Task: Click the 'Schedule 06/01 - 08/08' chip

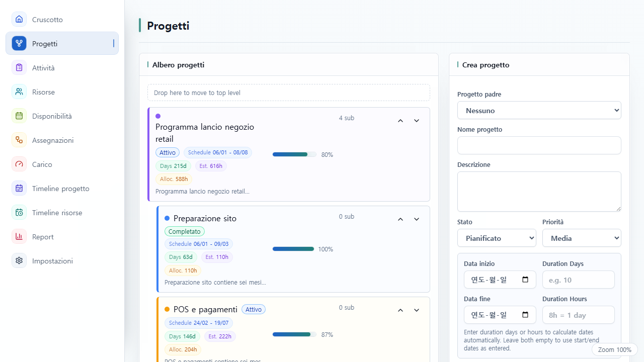Action: click(218, 152)
